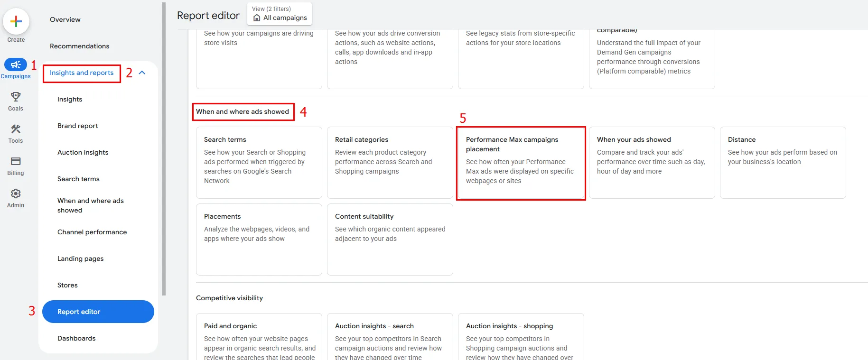This screenshot has width=868, height=360.
Task: Open the Goals trophy icon
Action: [x=16, y=97]
